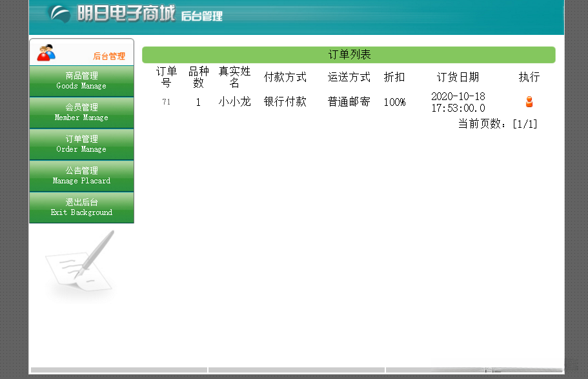The width and height of the screenshot is (588, 379).
Task: Click the 执行 column header
Action: [x=529, y=77]
